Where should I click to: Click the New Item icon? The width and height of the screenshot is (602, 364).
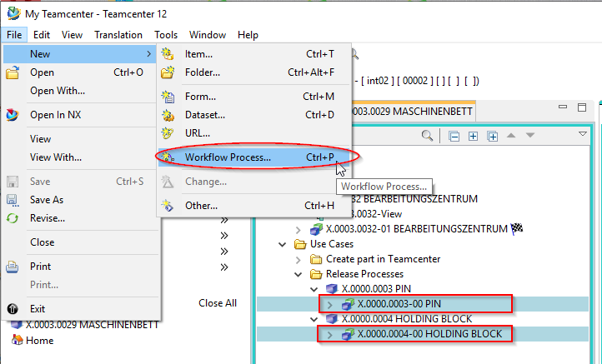click(168, 54)
